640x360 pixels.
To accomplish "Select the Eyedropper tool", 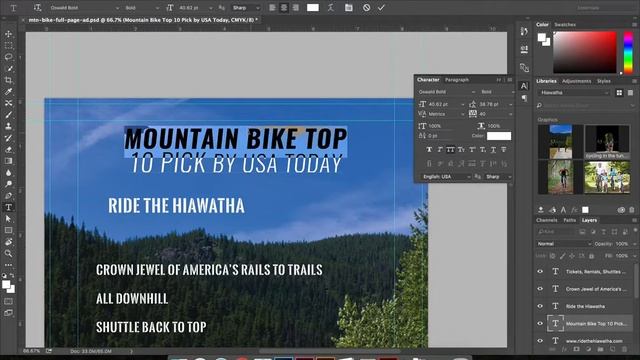I will 8,91.
